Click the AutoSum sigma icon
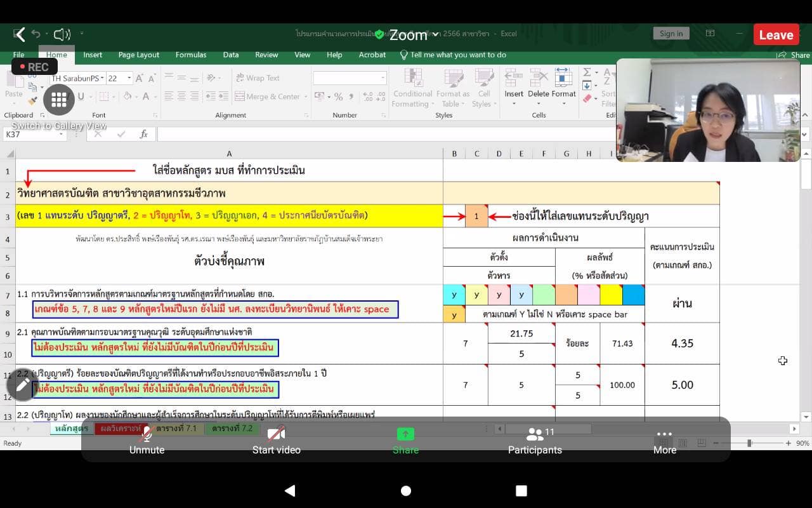 click(x=587, y=72)
